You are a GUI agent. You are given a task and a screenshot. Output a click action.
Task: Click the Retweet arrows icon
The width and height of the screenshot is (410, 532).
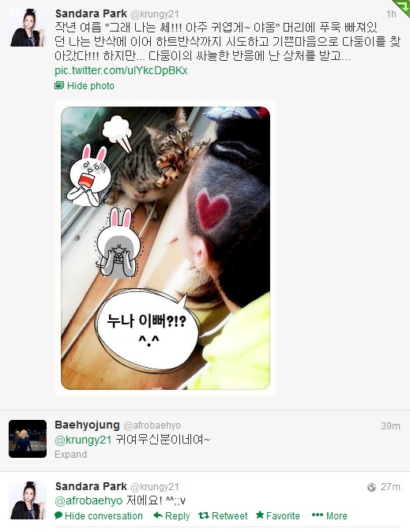(204, 515)
